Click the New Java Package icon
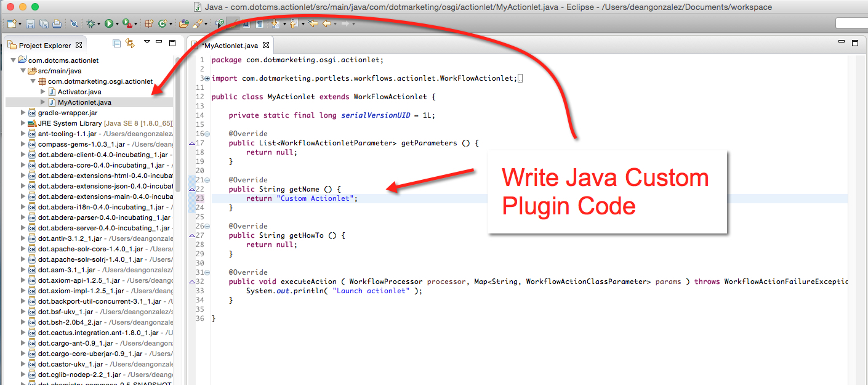This screenshot has width=868, height=385. [148, 24]
